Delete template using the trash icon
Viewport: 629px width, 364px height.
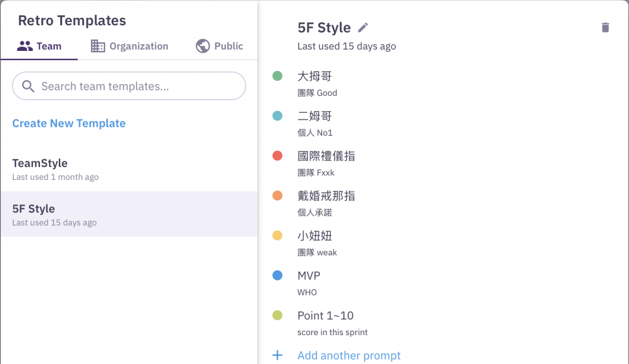click(x=606, y=28)
